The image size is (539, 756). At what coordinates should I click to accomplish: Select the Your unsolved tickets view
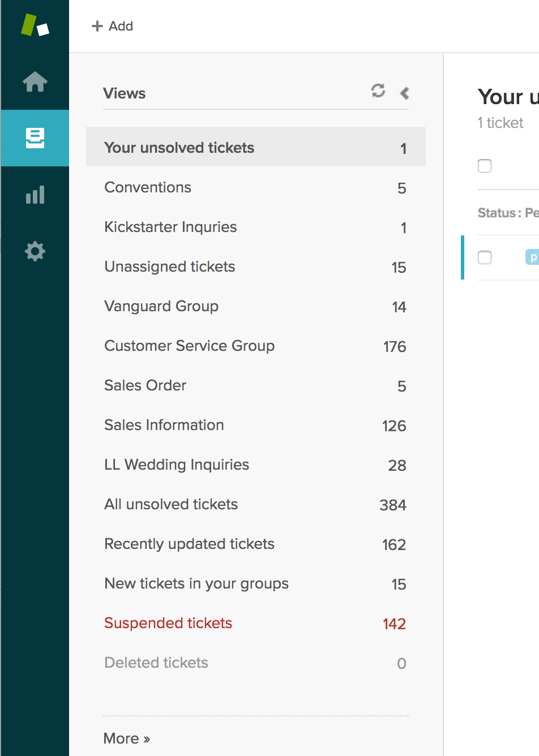(256, 147)
